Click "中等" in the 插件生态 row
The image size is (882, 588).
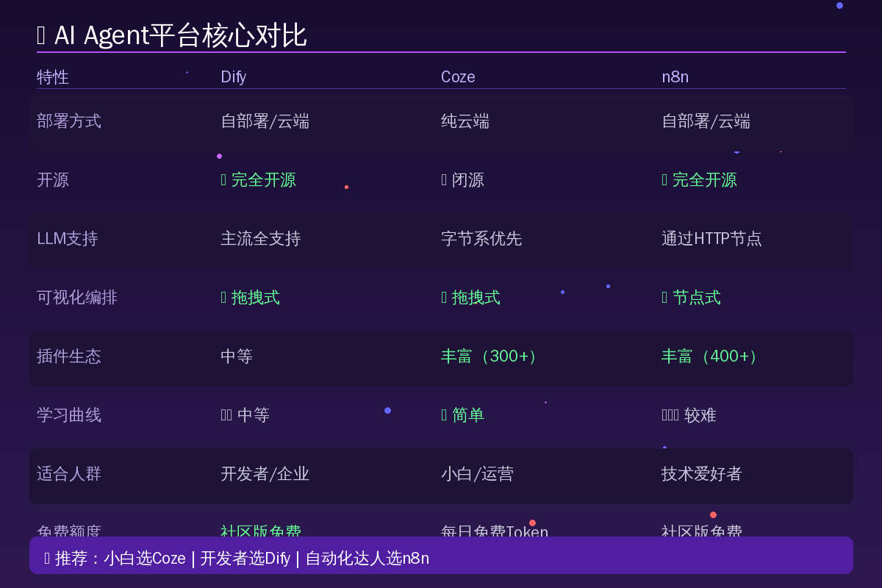(237, 356)
